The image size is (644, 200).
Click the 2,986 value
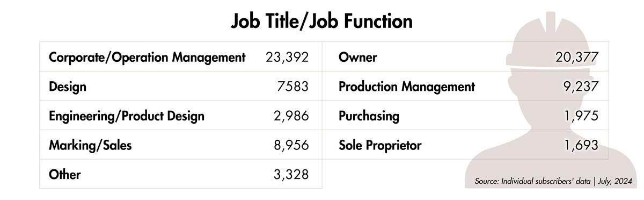290,116
